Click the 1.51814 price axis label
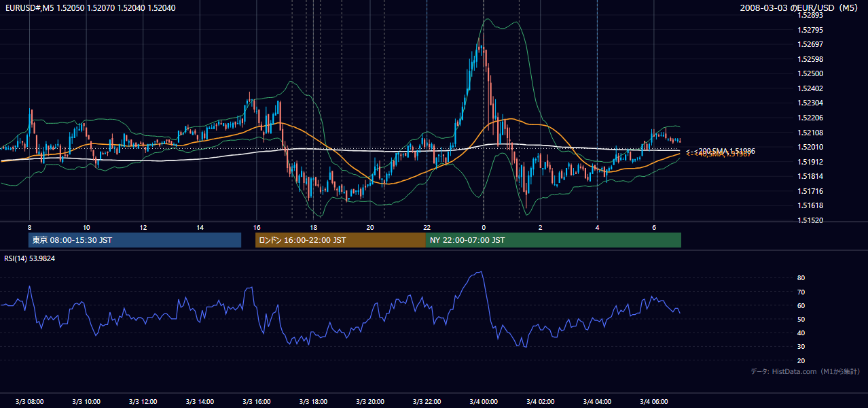 810,176
